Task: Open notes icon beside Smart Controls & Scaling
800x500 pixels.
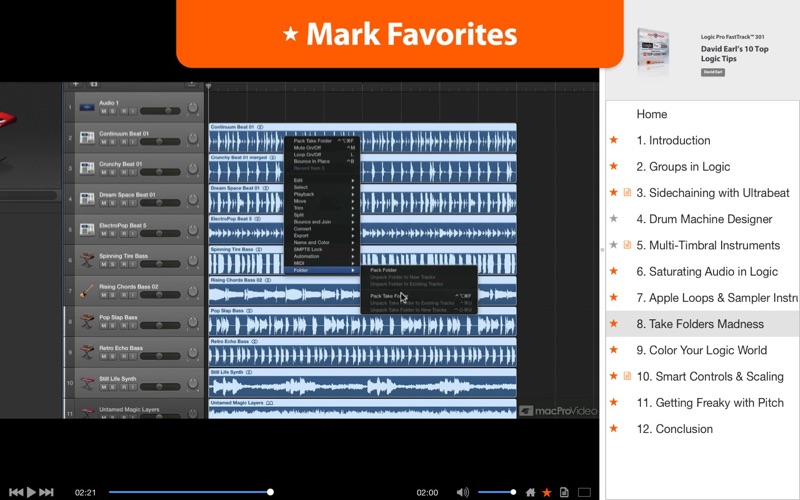Action: click(628, 376)
